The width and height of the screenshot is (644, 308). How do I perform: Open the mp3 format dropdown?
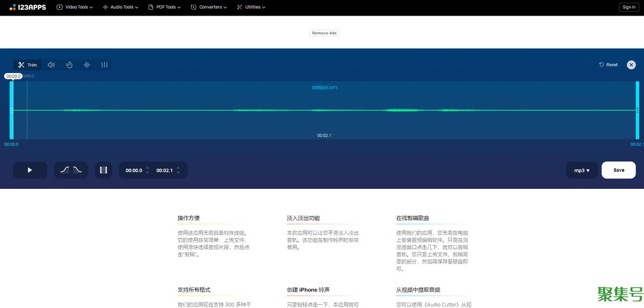[582, 170]
